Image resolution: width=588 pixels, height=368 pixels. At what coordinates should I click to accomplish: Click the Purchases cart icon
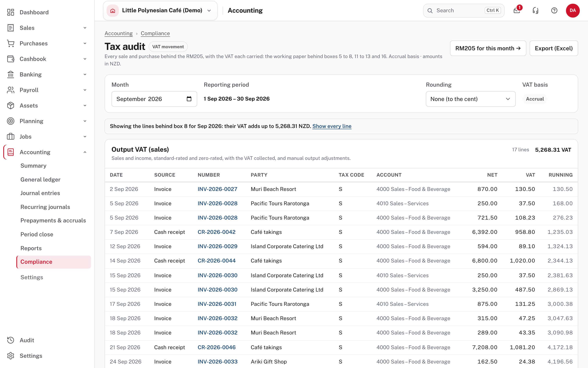10,43
